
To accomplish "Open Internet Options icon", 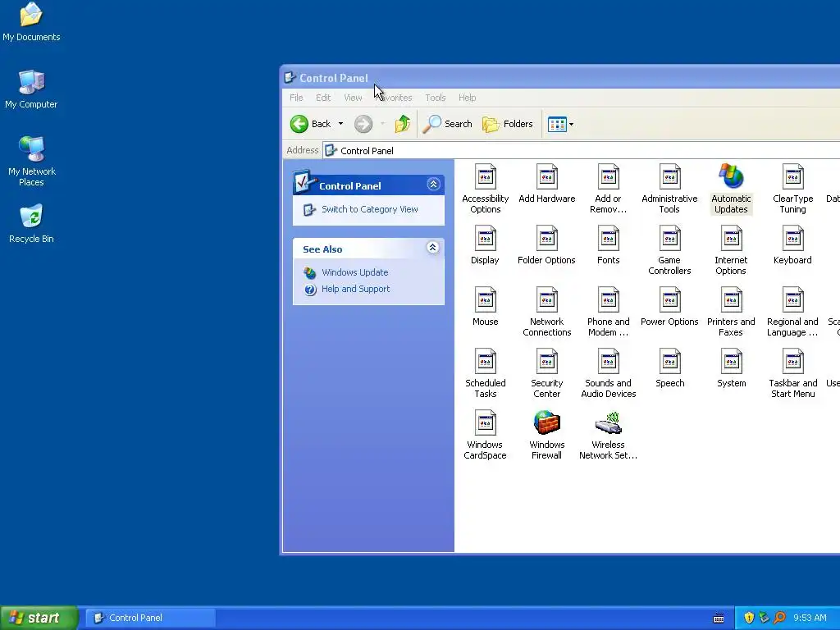I will tap(731, 250).
